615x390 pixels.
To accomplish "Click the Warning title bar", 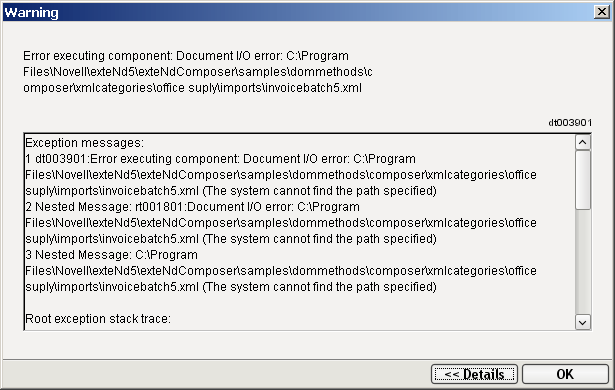I will click(298, 12).
